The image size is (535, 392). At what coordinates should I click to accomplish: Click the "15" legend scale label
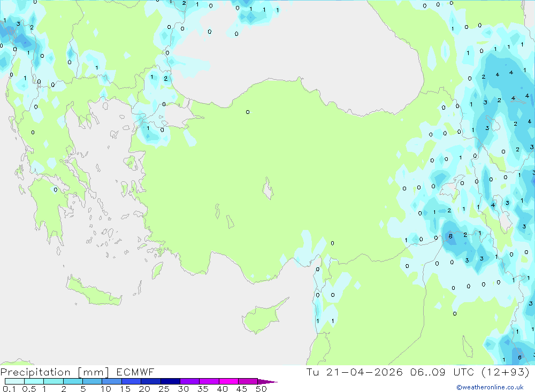tap(125, 389)
